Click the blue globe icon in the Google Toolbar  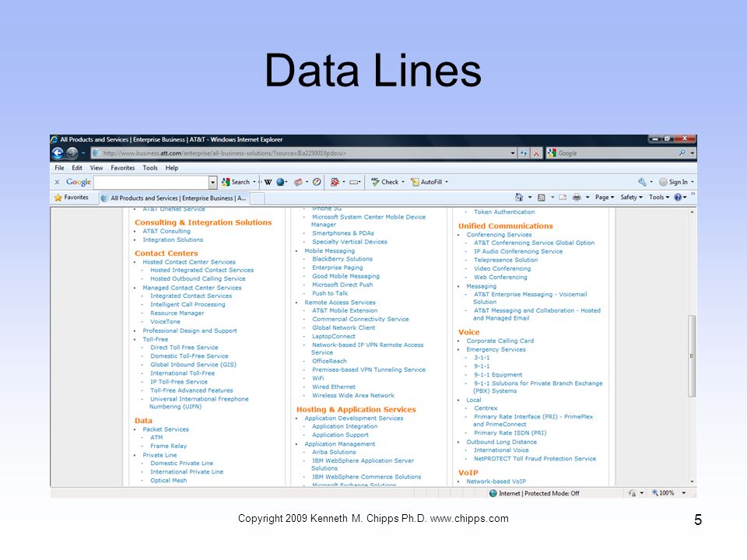coord(280,182)
